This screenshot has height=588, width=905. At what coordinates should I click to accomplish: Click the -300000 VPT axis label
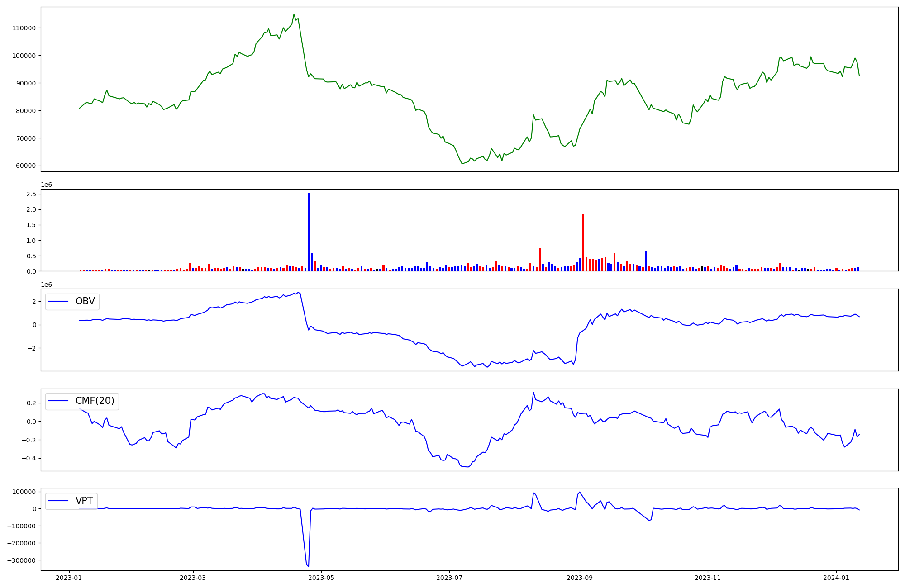(x=22, y=560)
